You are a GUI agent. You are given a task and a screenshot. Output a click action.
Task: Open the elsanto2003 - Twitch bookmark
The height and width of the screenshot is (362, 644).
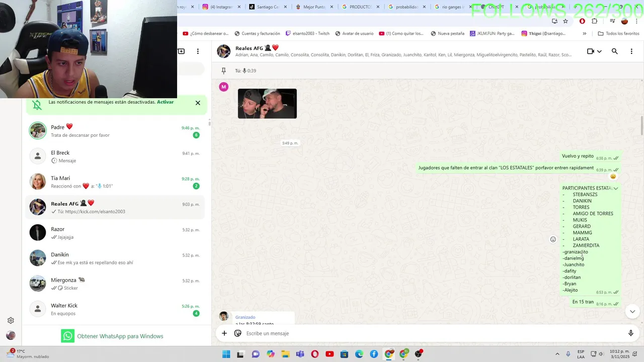click(307, 34)
